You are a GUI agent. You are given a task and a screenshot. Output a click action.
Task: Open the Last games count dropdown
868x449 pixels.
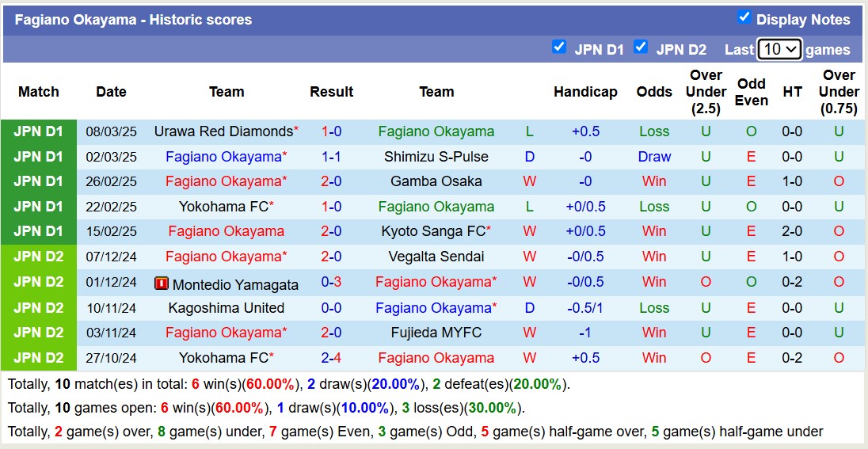[x=779, y=49]
